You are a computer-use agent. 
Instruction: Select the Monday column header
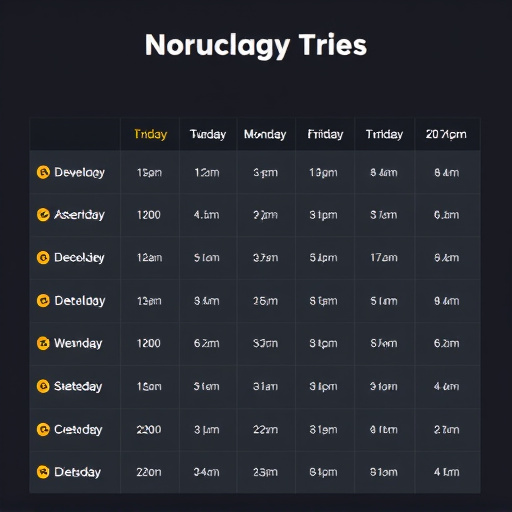click(x=265, y=134)
